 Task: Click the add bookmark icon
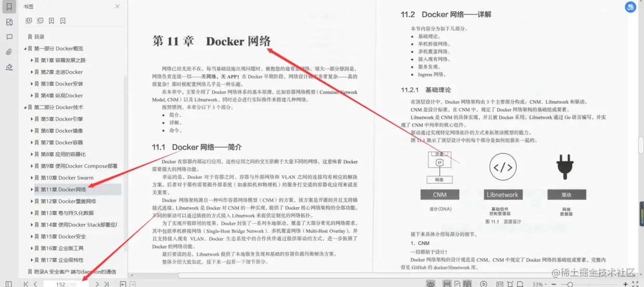click(x=51, y=21)
